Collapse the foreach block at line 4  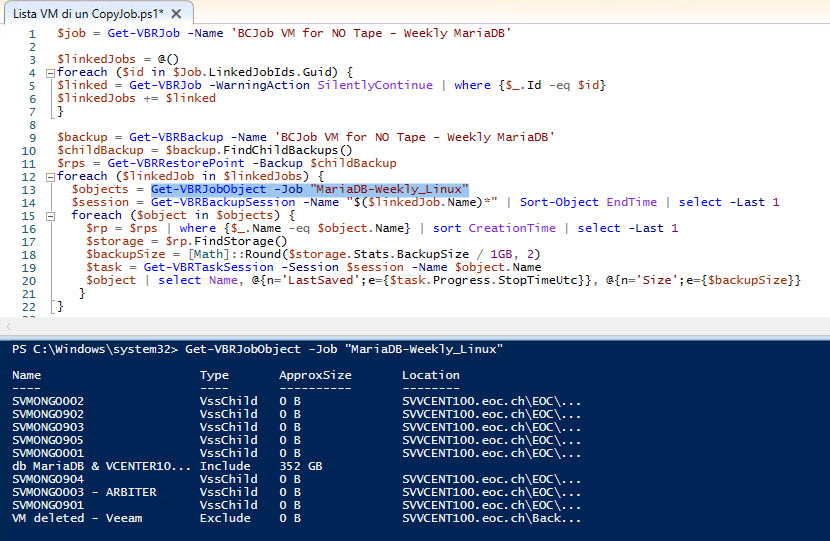coord(50,73)
